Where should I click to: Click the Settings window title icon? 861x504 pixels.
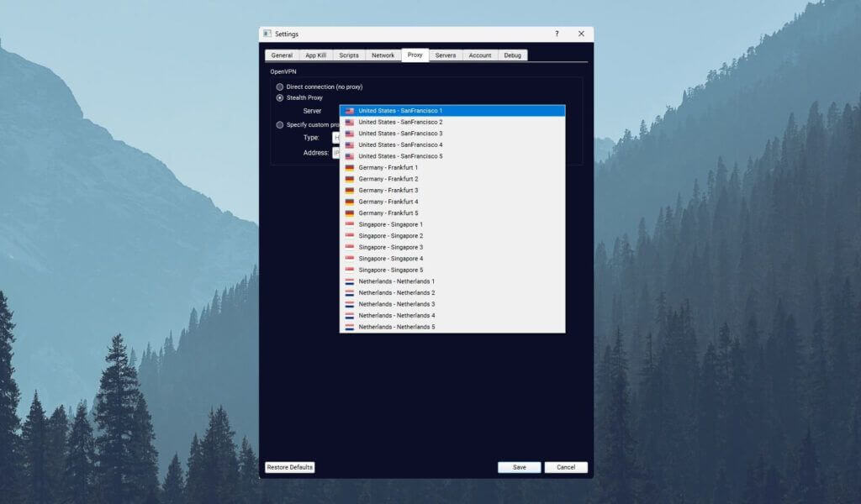267,34
